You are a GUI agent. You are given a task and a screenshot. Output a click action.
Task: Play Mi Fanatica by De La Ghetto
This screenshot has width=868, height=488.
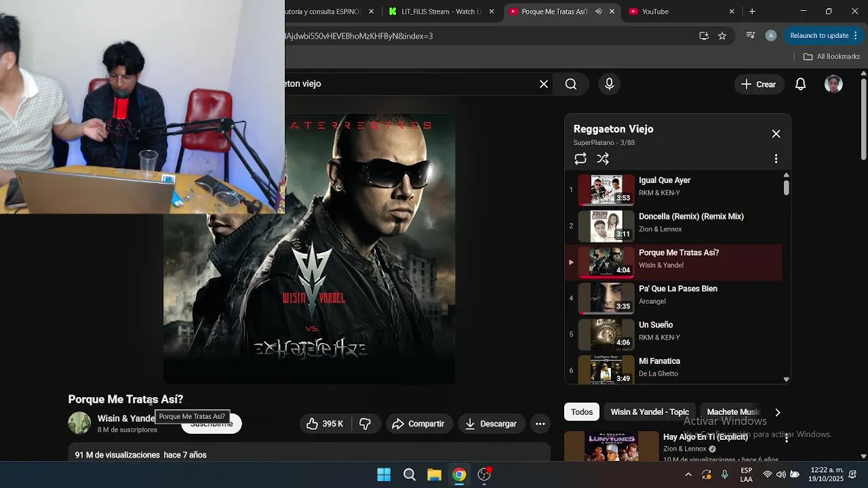coord(673,370)
